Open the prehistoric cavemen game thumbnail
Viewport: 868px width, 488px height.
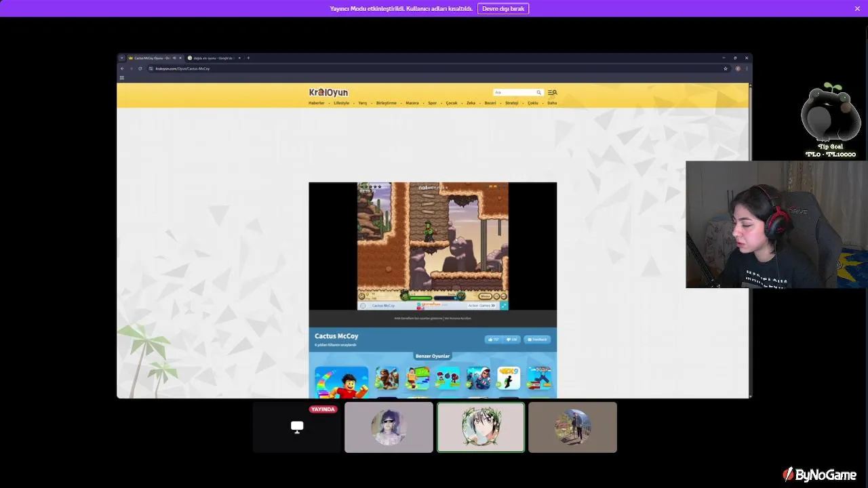click(387, 378)
